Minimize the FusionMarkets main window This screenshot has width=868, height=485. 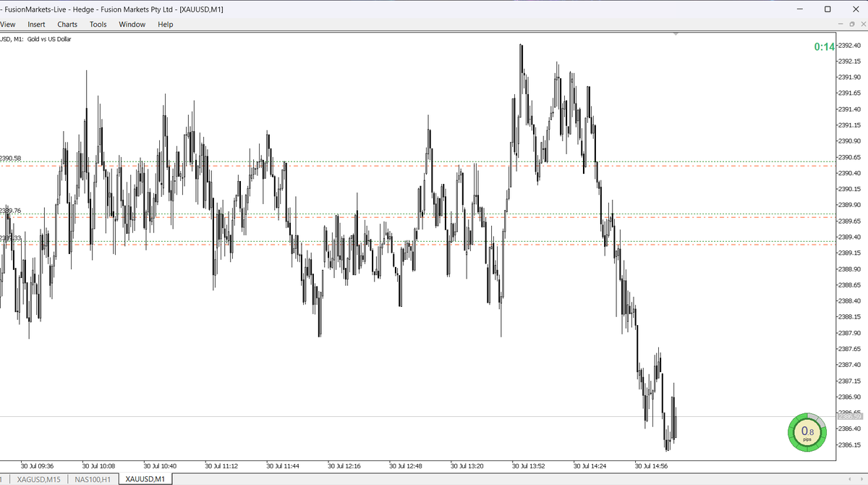tap(800, 9)
